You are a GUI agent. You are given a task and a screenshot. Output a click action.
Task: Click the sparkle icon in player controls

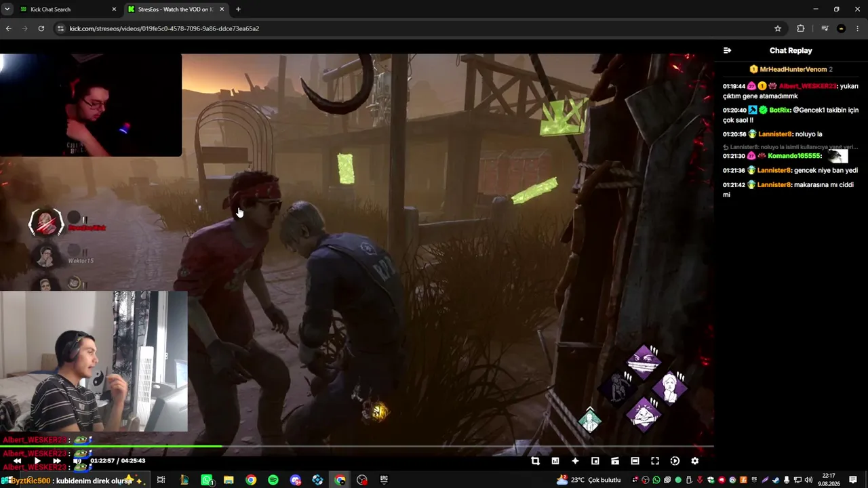click(x=575, y=461)
